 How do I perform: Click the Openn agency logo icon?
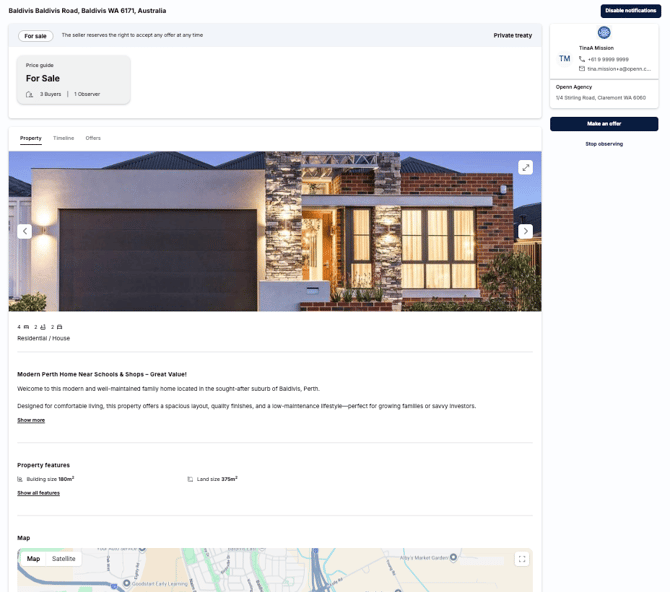pyautogui.click(x=604, y=33)
